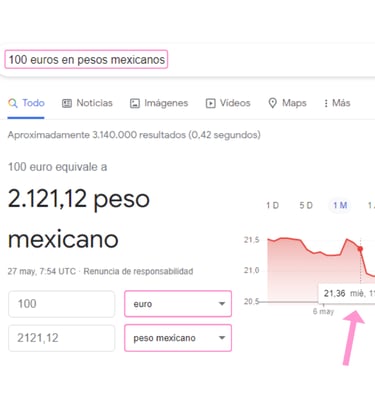
Task: Click the converted amount field 2121,12
Action: click(62, 338)
